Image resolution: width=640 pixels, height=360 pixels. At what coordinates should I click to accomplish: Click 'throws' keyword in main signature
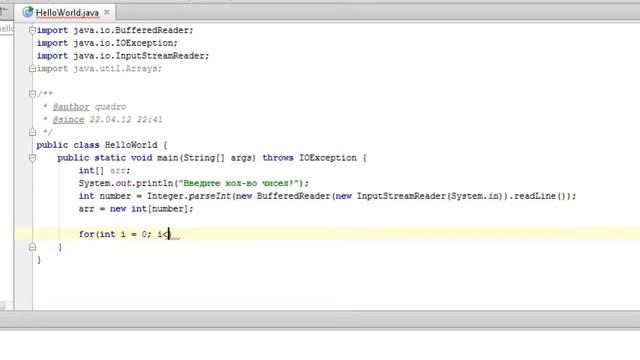coord(278,158)
